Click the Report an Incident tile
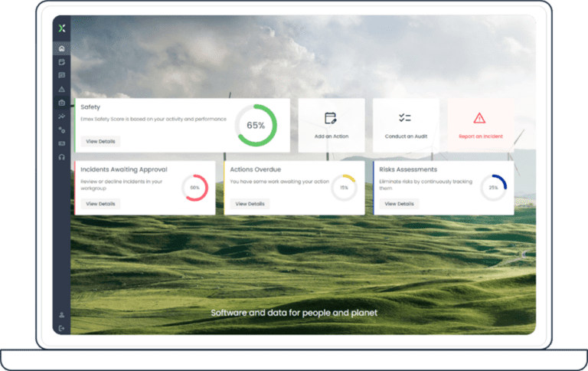 (x=480, y=125)
